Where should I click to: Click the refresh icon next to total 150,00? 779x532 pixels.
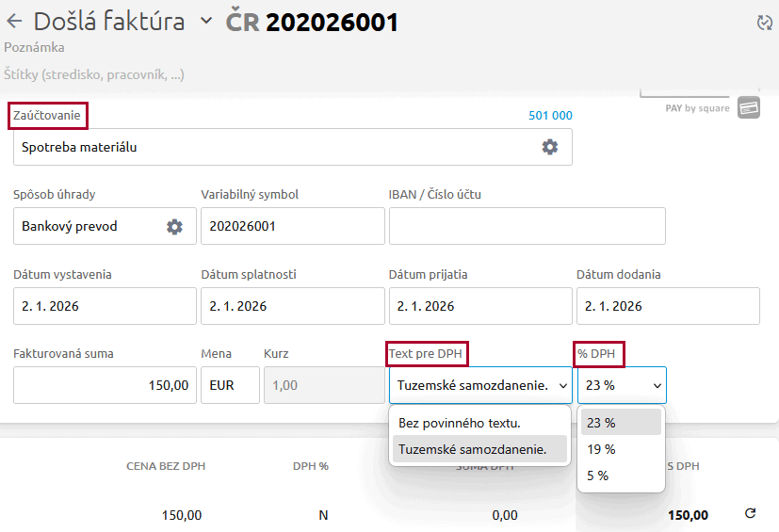(x=750, y=513)
